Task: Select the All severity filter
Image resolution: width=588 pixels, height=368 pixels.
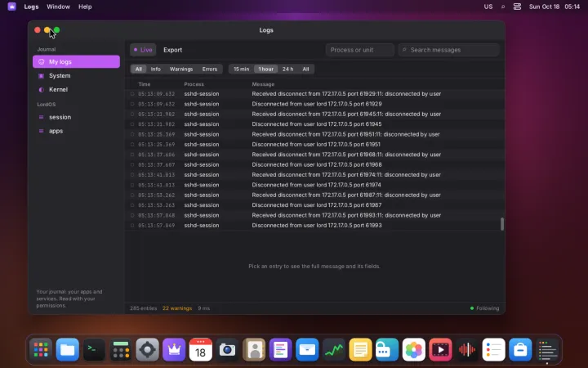Action: [x=138, y=69]
